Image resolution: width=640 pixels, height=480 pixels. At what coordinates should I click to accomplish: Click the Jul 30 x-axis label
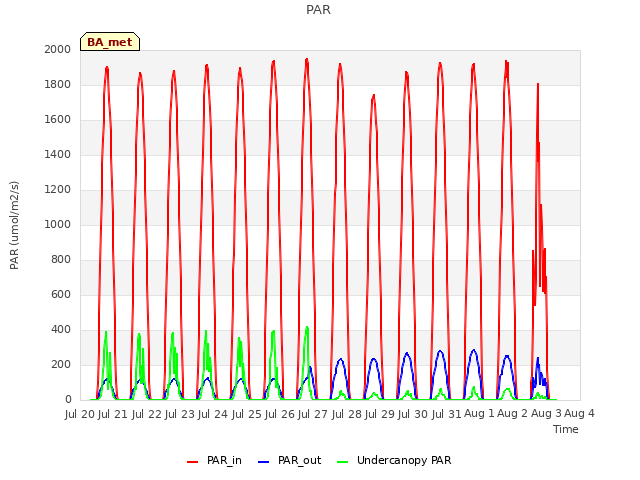(413, 414)
